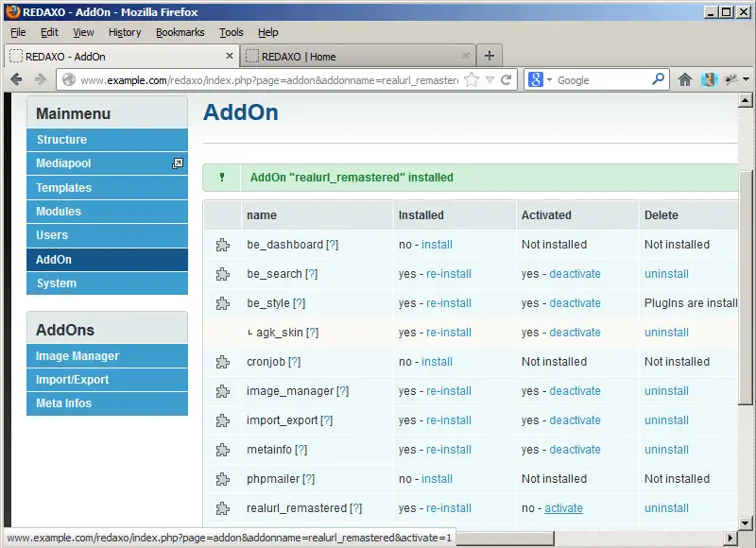
Task: Open System in the Mainmenu
Action: tap(107, 283)
